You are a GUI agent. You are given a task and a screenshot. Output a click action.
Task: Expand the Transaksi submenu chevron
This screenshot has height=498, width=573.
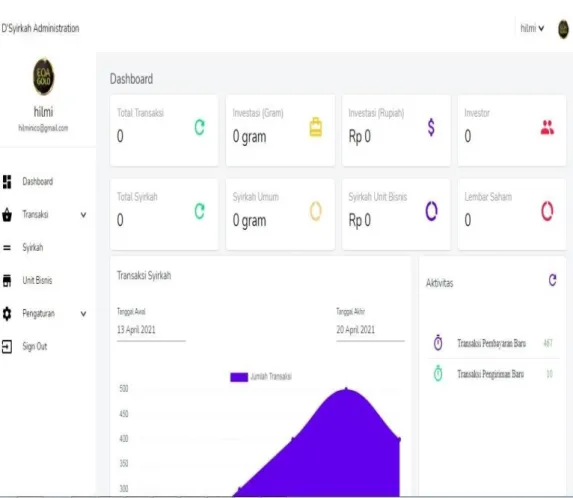pos(83,215)
